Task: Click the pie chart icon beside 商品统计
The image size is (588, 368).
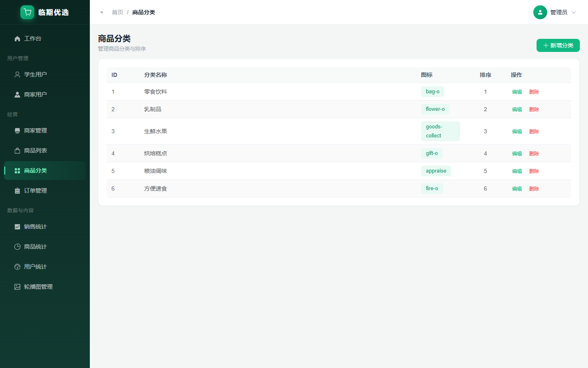Action: pos(17,247)
